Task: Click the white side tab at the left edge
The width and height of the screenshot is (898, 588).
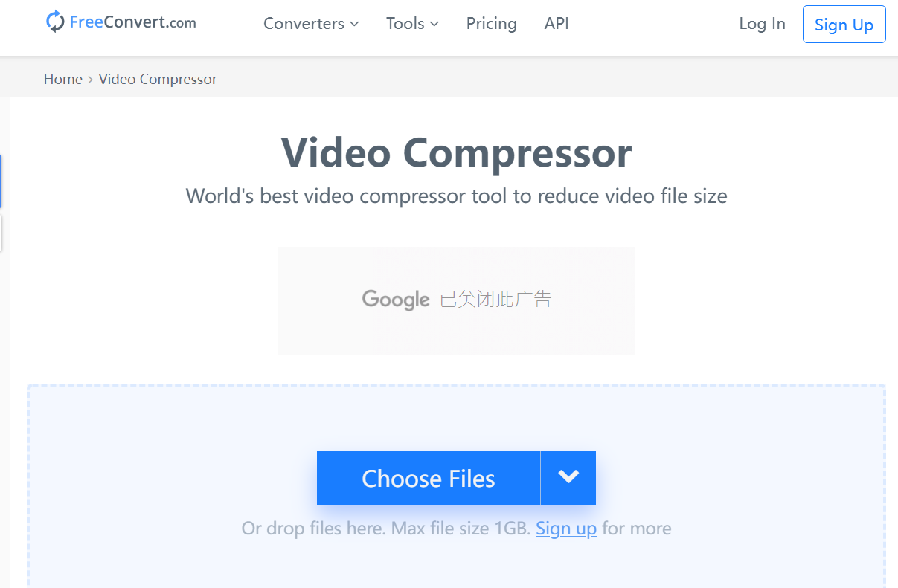Action: [x=1, y=233]
